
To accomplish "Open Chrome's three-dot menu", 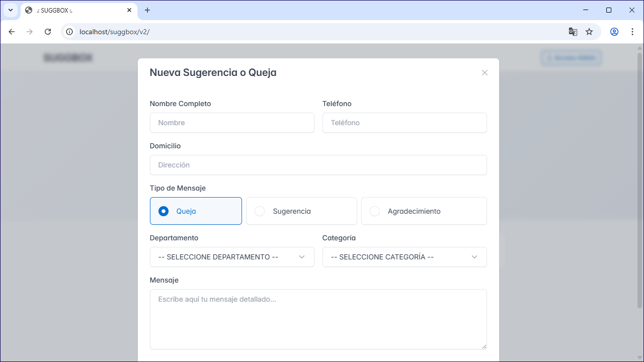I will pyautogui.click(x=632, y=32).
